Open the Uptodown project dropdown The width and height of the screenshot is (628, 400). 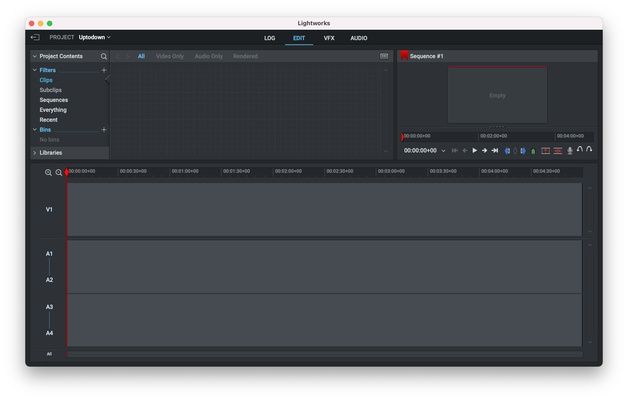point(95,37)
